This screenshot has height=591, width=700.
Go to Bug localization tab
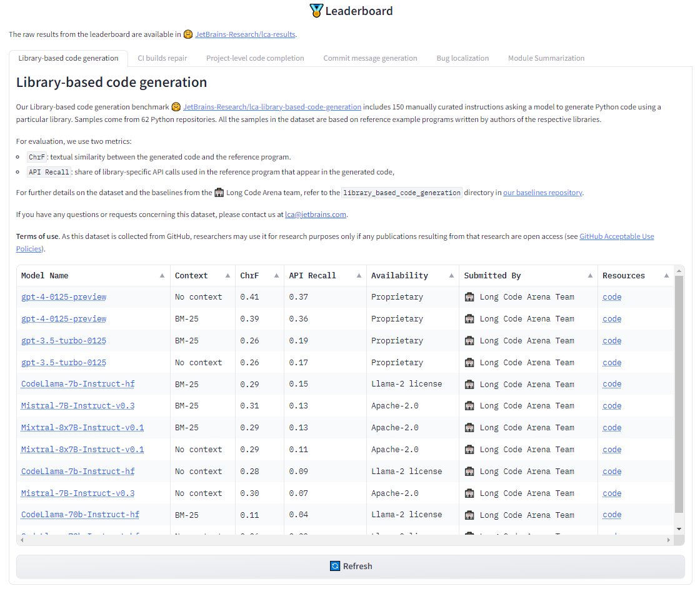pos(462,58)
